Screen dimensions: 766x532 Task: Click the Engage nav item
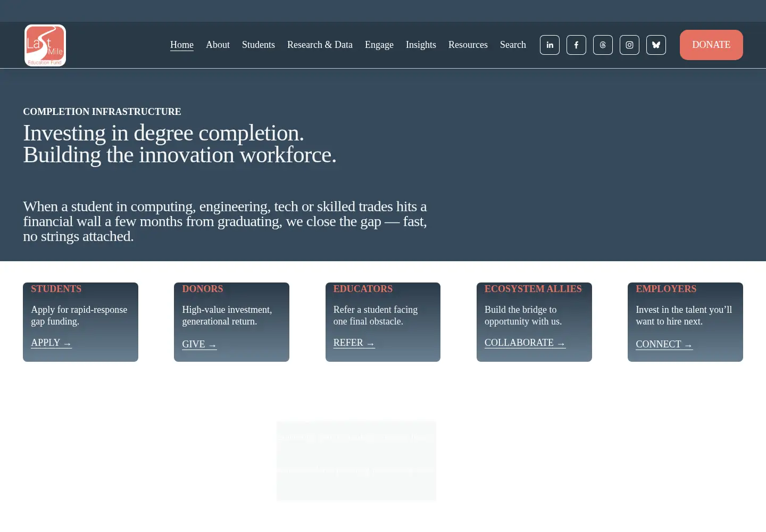379,45
